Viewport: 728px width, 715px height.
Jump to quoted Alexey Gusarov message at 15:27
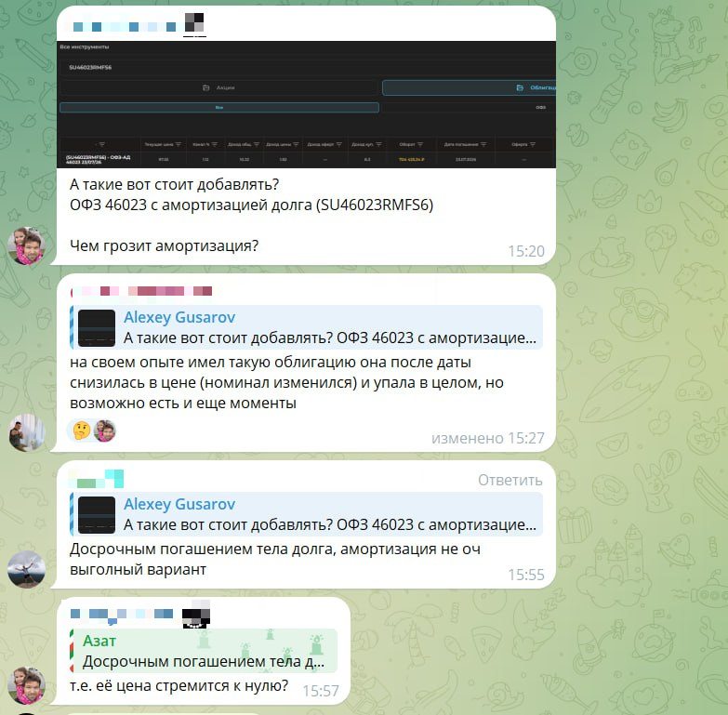[330, 328]
